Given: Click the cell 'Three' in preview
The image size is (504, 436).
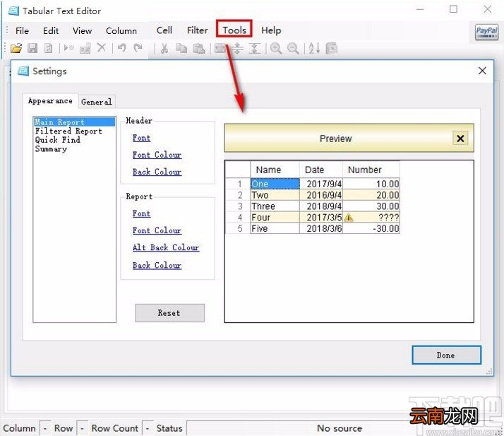Looking at the screenshot, I should [x=275, y=206].
